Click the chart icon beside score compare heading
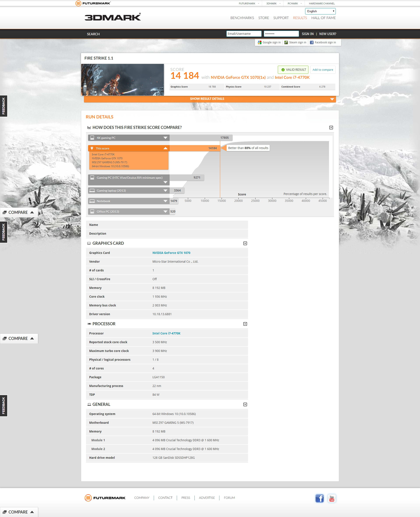The image size is (420, 517). click(89, 128)
